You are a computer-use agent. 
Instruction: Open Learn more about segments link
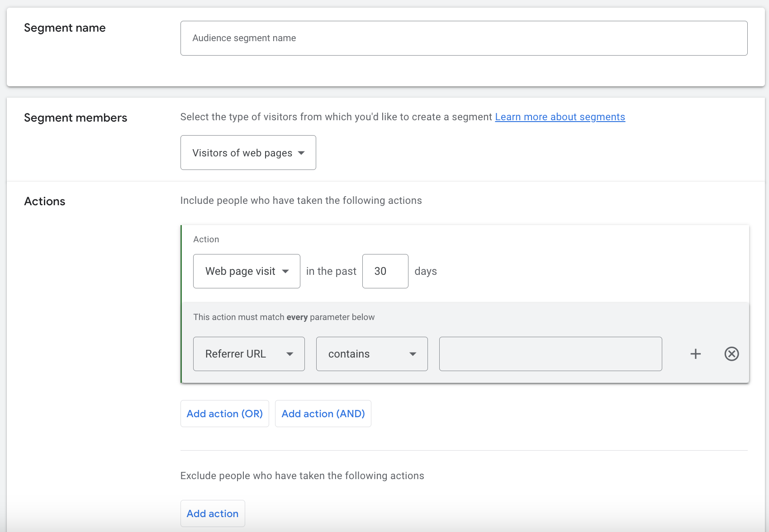560,117
